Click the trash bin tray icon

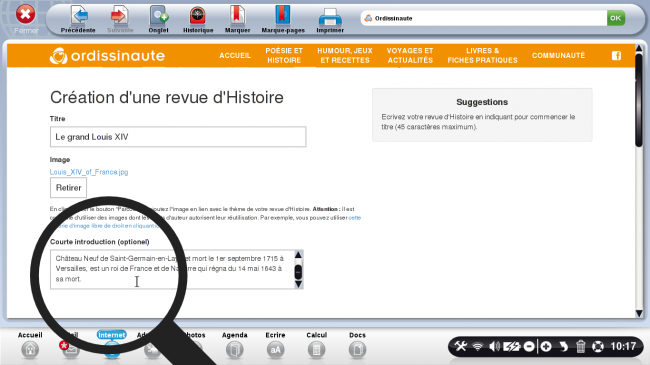(581, 346)
